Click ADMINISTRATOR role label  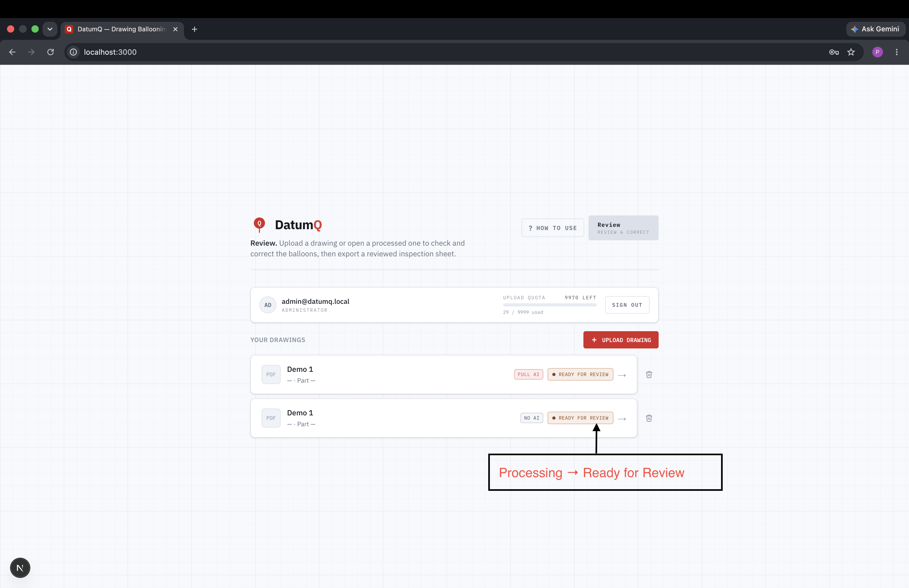pyautogui.click(x=304, y=310)
